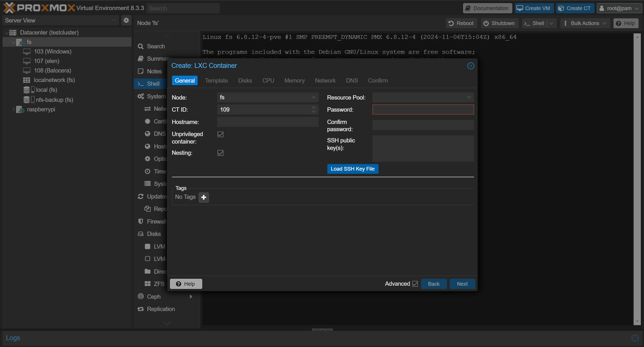Click the Firewall shield icon
Screen dimensions: 644x347
[141, 222]
